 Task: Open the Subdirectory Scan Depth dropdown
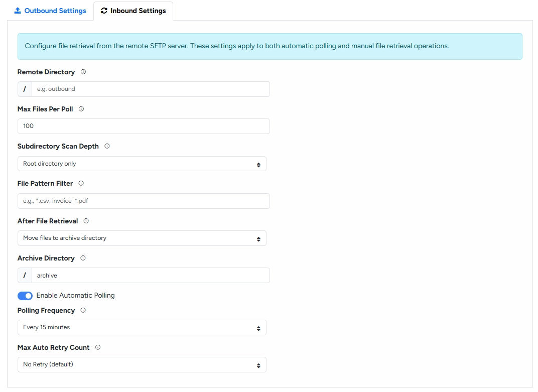pos(142,164)
